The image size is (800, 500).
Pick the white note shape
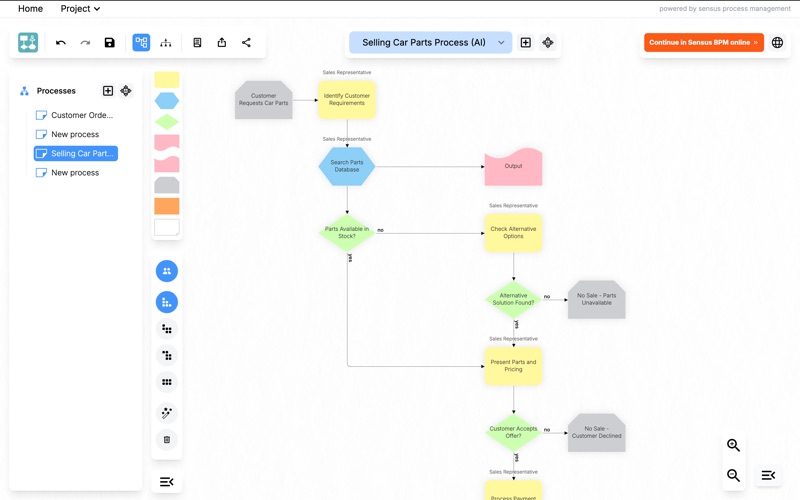[167, 227]
